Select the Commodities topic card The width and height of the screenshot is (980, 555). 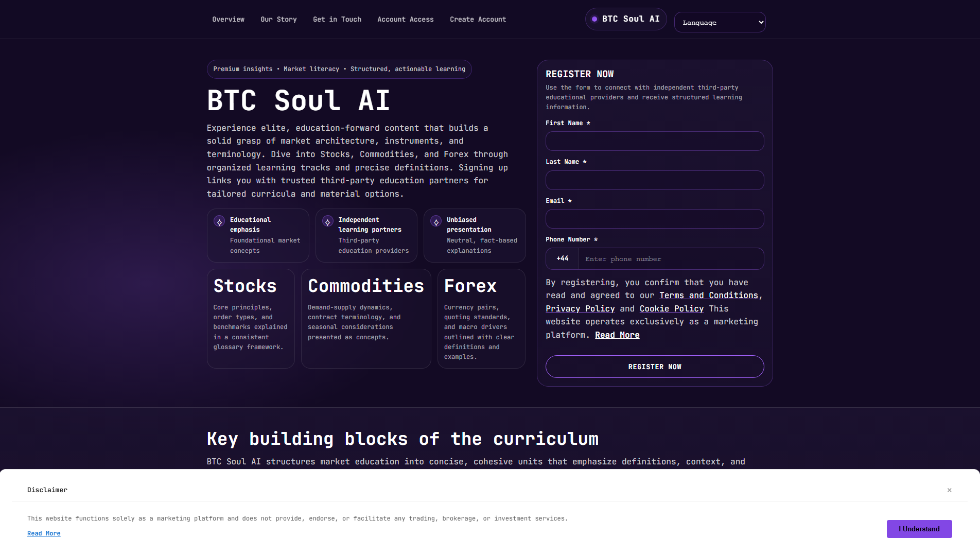(366, 319)
